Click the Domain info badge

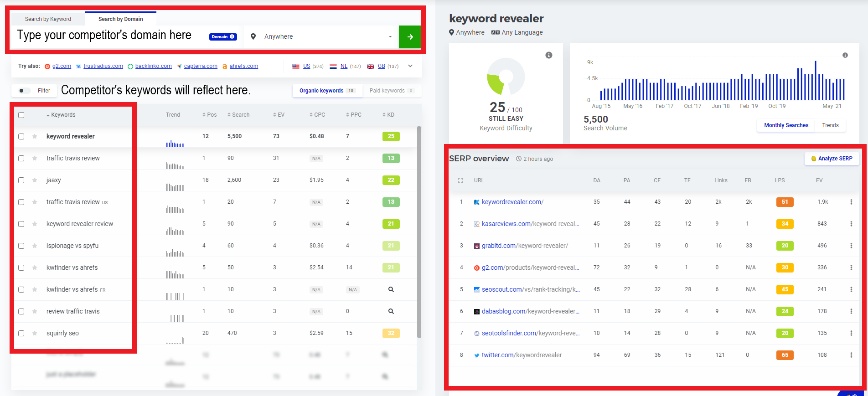223,37
